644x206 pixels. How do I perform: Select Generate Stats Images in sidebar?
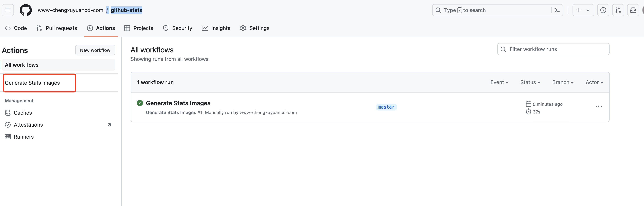point(32,83)
